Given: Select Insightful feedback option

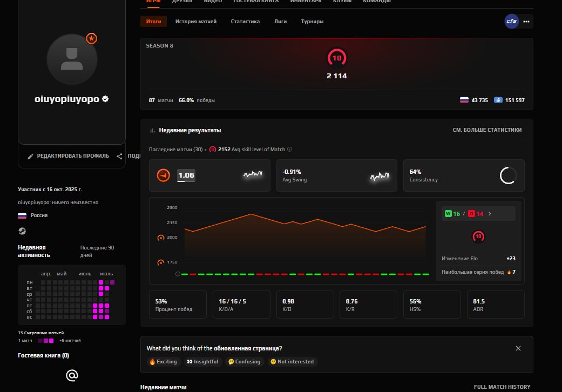Looking at the screenshot, I should [x=202, y=362].
